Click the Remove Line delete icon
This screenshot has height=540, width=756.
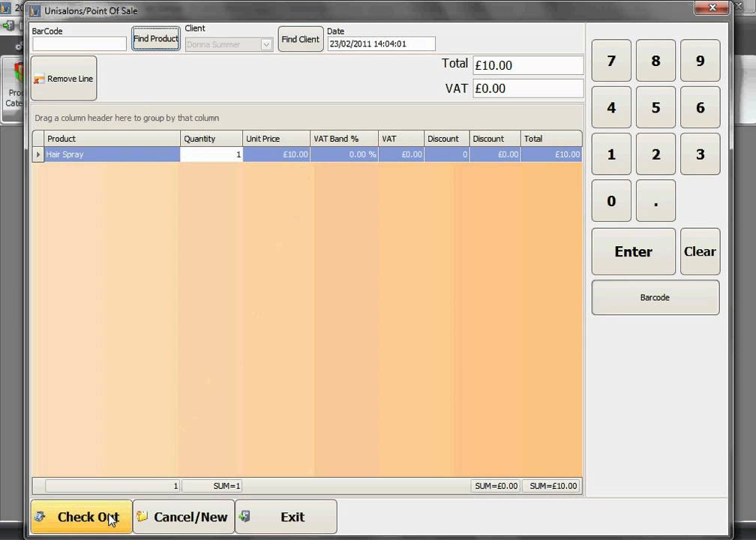[39, 79]
